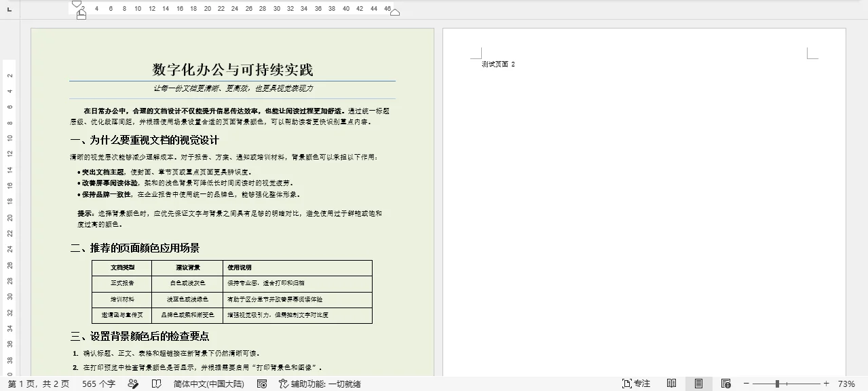Viewport: 868px width, 391px height.
Task: Click table cell 浅蓝色或浅绿色
Action: coord(187,299)
